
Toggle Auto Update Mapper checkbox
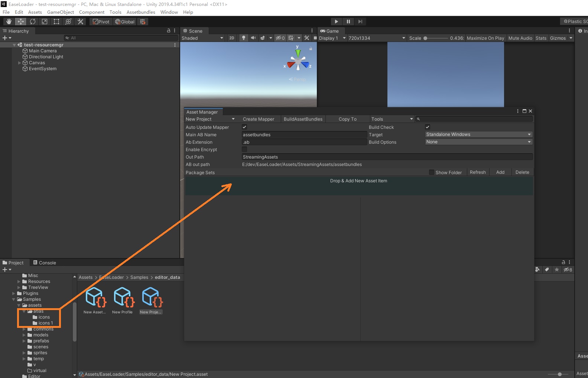click(x=244, y=127)
